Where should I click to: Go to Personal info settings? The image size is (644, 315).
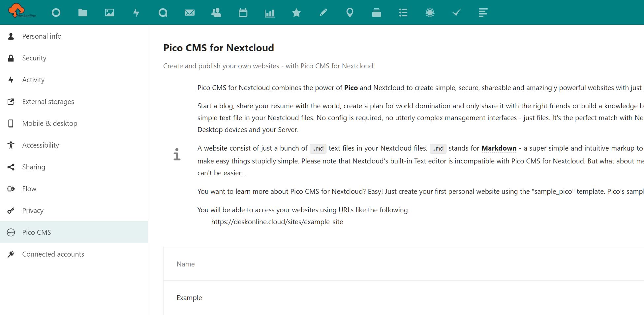pos(74,36)
